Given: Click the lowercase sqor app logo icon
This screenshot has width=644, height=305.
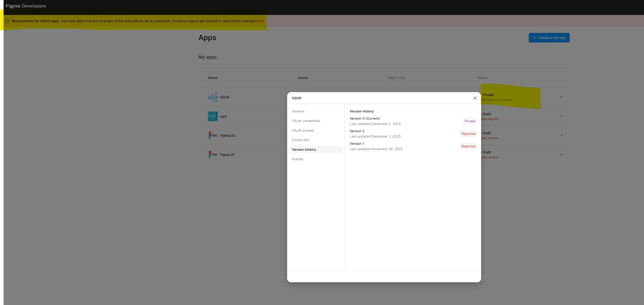Looking at the screenshot, I should (x=213, y=116).
